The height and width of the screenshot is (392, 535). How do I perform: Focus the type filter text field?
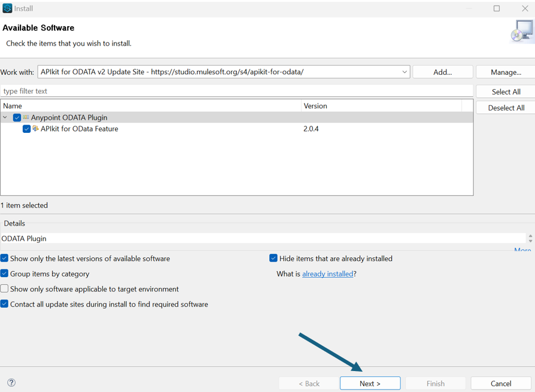pyautogui.click(x=236, y=92)
